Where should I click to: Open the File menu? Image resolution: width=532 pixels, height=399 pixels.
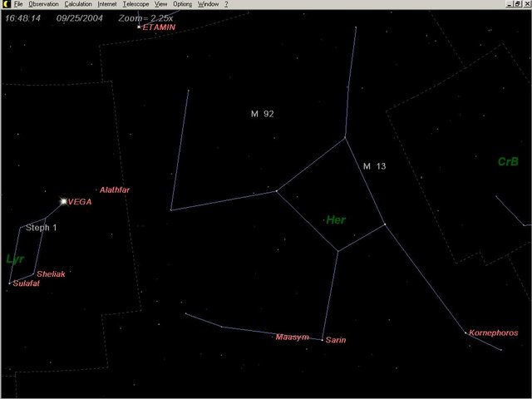[17, 4]
